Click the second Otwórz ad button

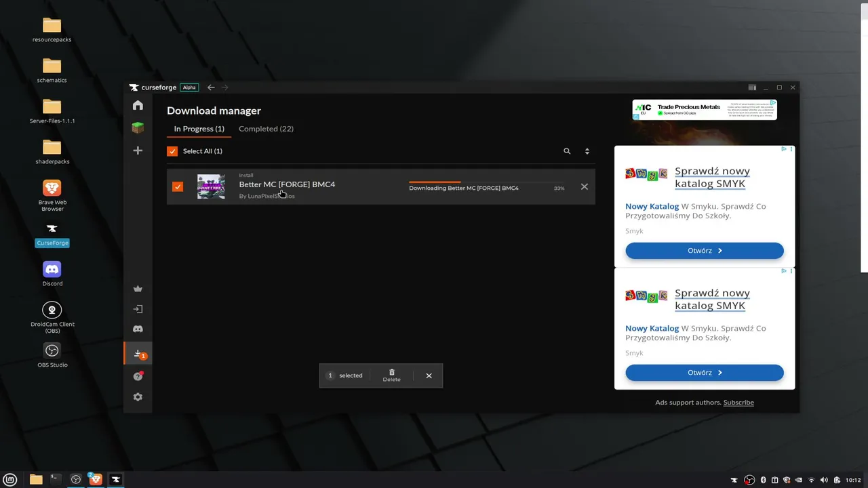(705, 373)
